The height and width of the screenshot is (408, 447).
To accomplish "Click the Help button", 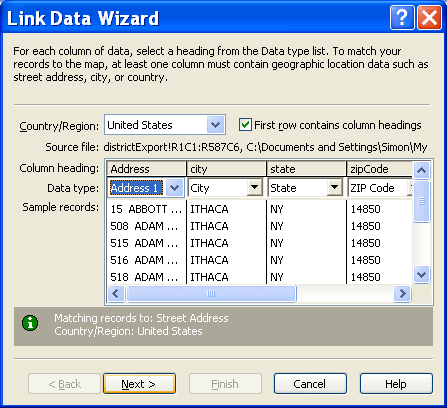I will coord(396,384).
